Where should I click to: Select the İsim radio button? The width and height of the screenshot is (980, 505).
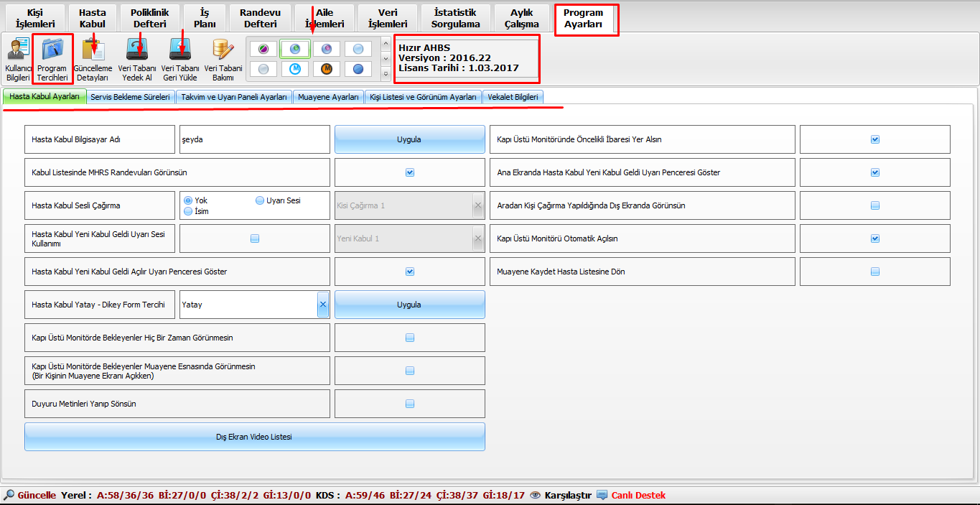[189, 212]
